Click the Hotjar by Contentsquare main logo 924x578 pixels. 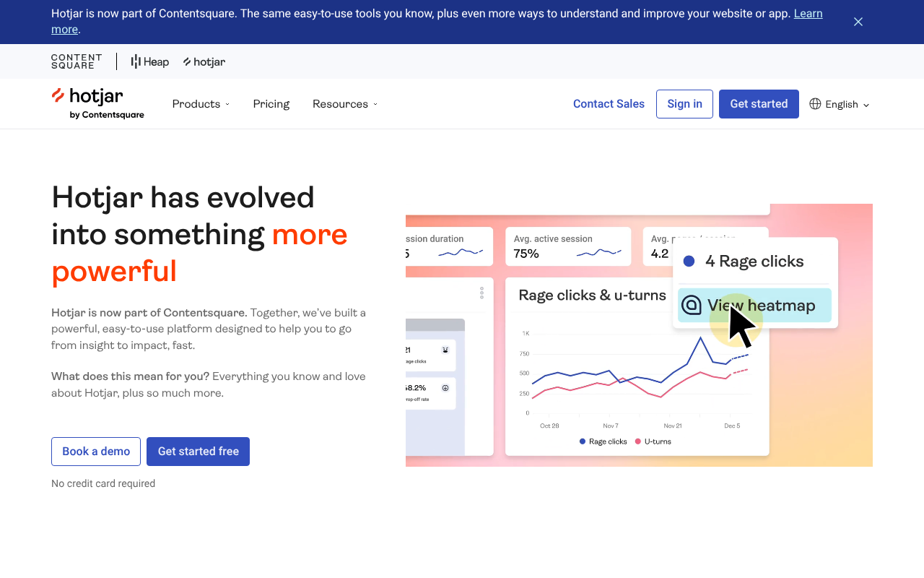(97, 104)
